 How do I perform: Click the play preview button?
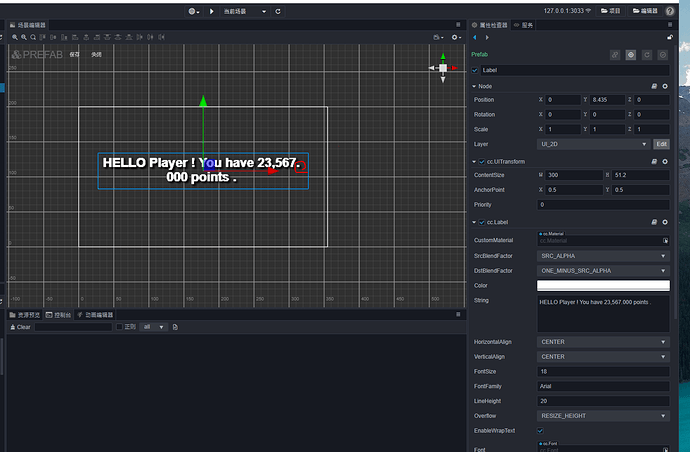(x=212, y=11)
